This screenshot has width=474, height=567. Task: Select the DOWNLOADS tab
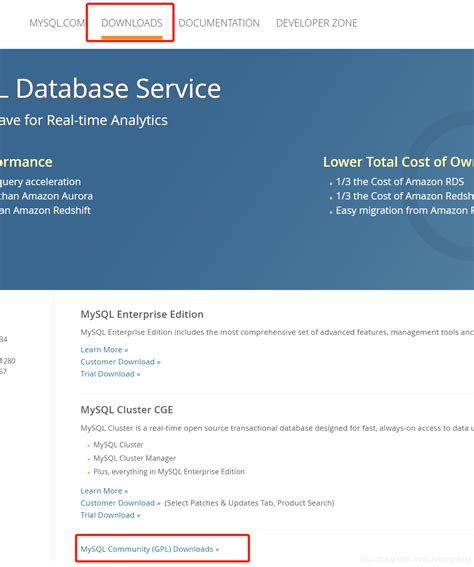click(132, 23)
